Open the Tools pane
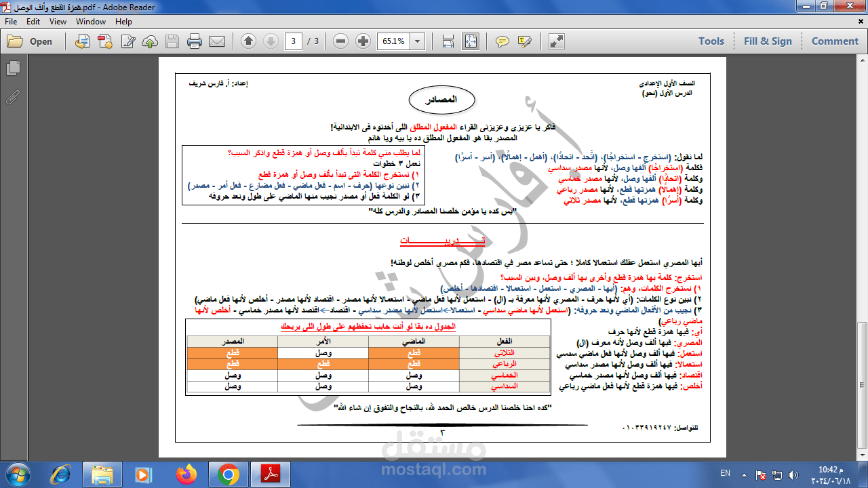 click(711, 41)
